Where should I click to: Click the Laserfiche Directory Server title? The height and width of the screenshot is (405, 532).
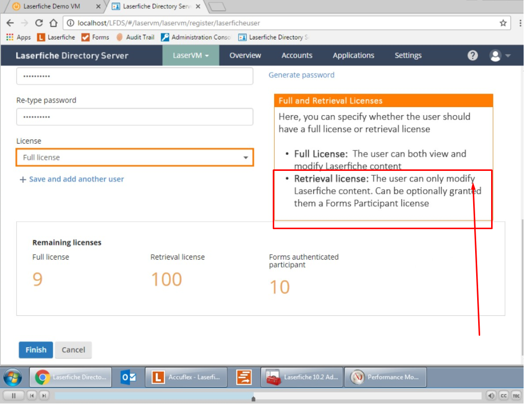(x=72, y=56)
